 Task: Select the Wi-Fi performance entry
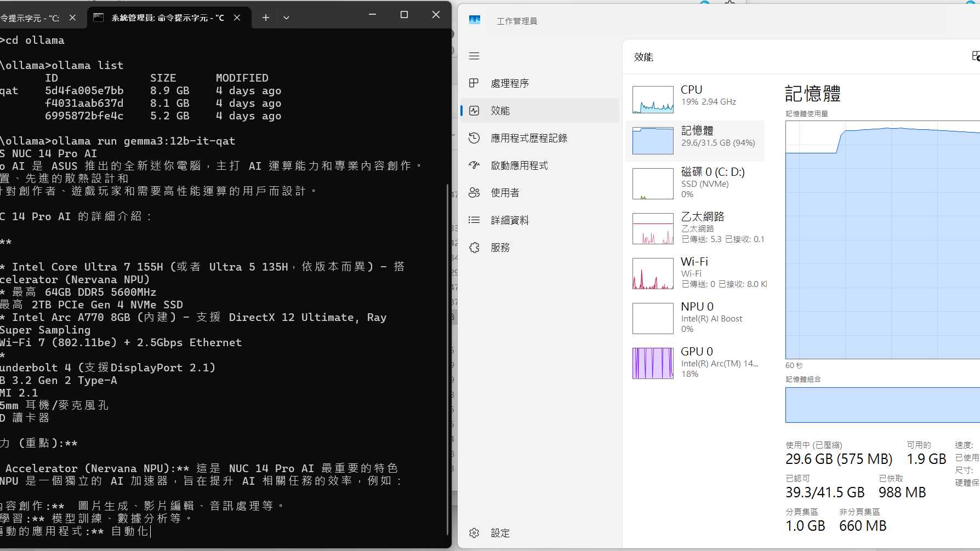[695, 273]
